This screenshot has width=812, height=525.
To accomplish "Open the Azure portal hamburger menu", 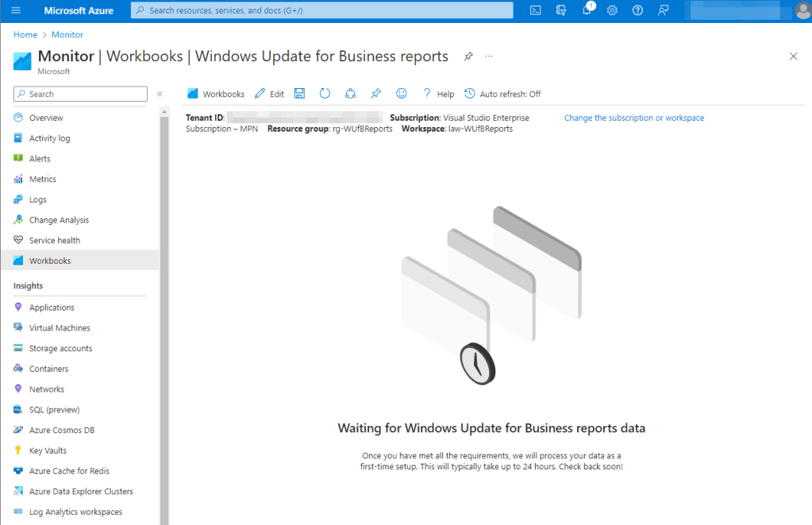I will [x=17, y=10].
